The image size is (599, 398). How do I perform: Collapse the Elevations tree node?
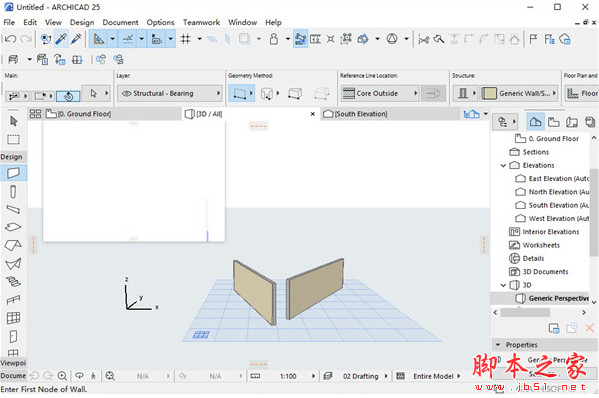click(503, 165)
